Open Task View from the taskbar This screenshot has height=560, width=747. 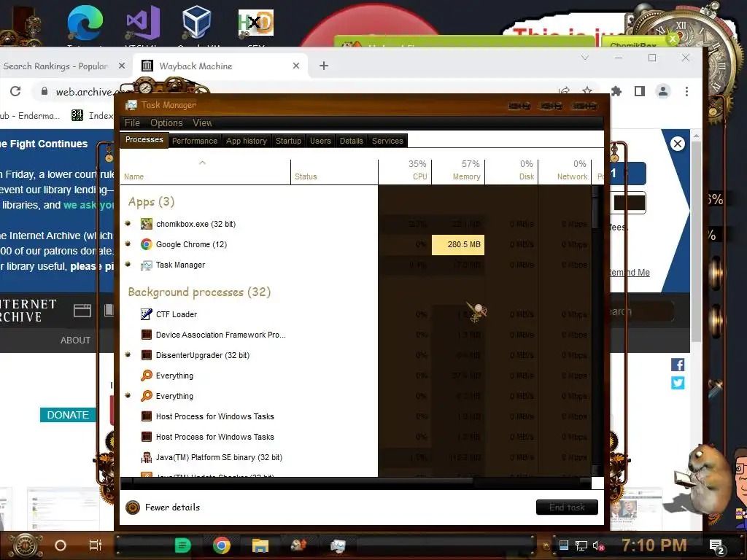[x=96, y=545]
